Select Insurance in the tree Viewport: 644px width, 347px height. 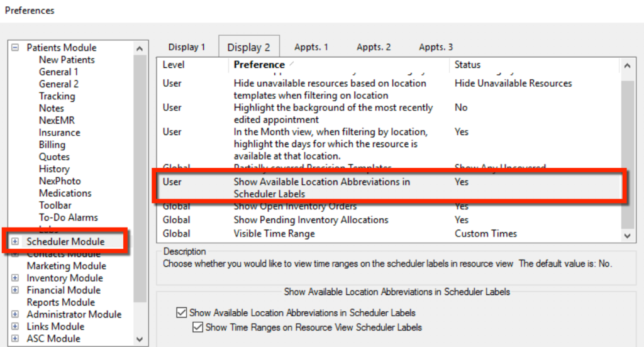coord(60,133)
